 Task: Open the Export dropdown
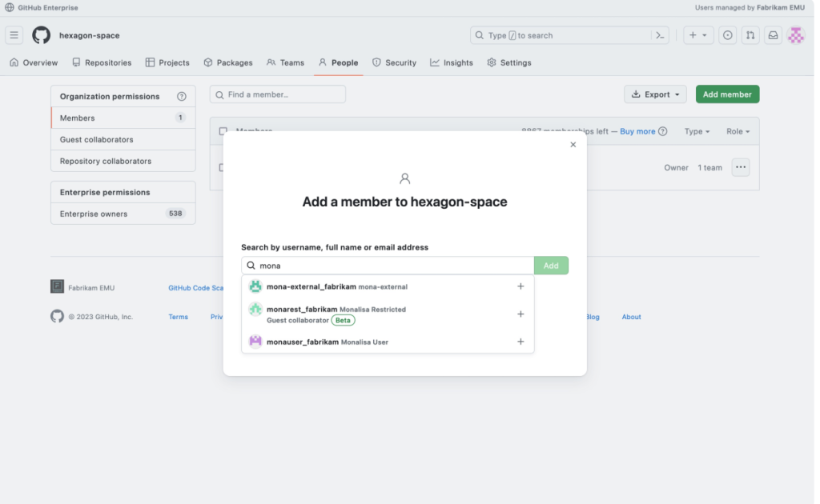(x=655, y=94)
